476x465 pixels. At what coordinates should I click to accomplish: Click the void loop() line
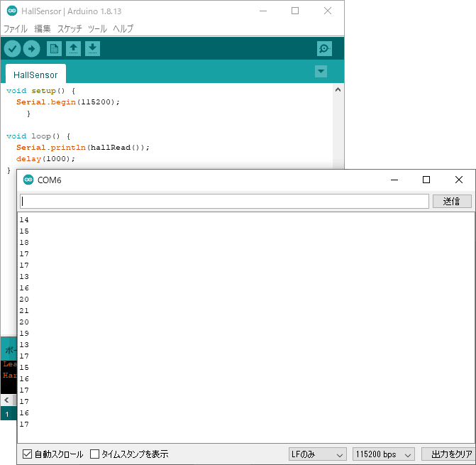(x=38, y=136)
